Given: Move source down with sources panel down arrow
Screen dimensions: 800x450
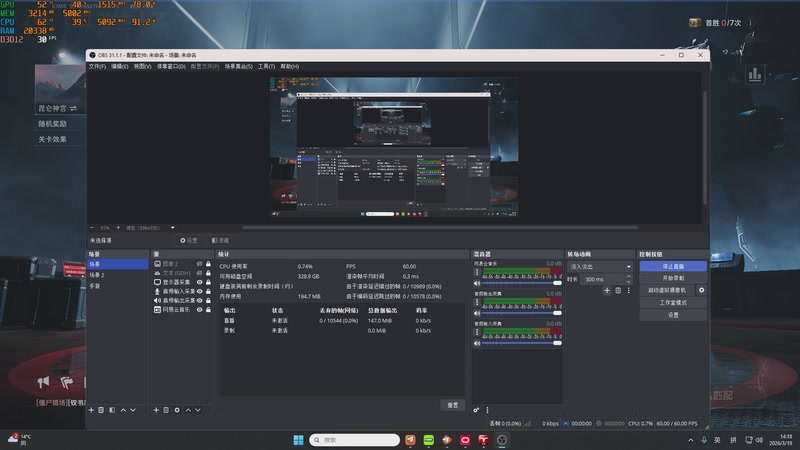Looking at the screenshot, I should pyautogui.click(x=198, y=410).
